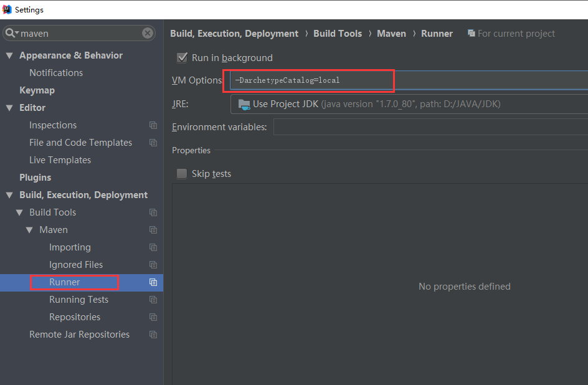Go to Build Tools in the breadcrumb
588x385 pixels.
[x=338, y=34]
